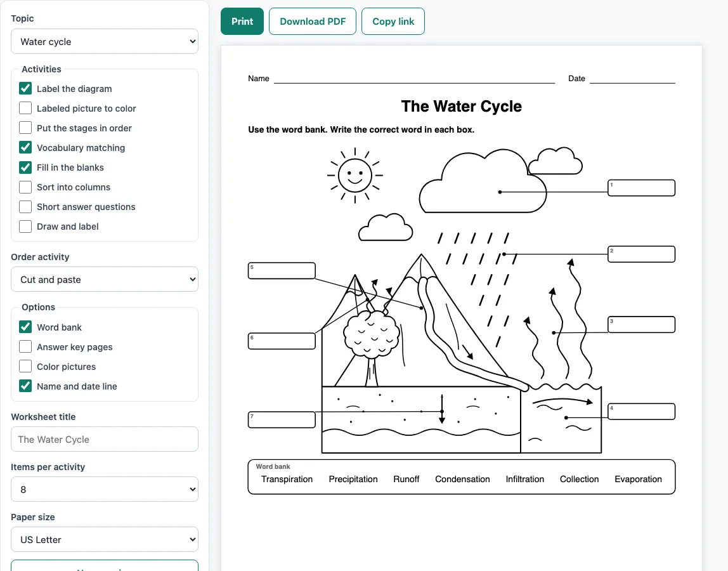Click the word Collection in word bank
Viewport: 728px width, 571px height.
coord(579,479)
